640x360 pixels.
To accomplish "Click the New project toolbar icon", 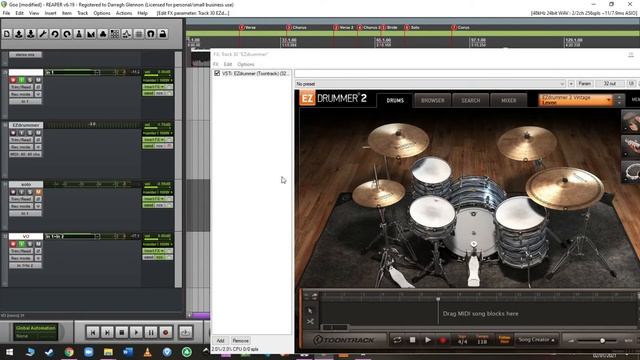I will [x=7, y=34].
